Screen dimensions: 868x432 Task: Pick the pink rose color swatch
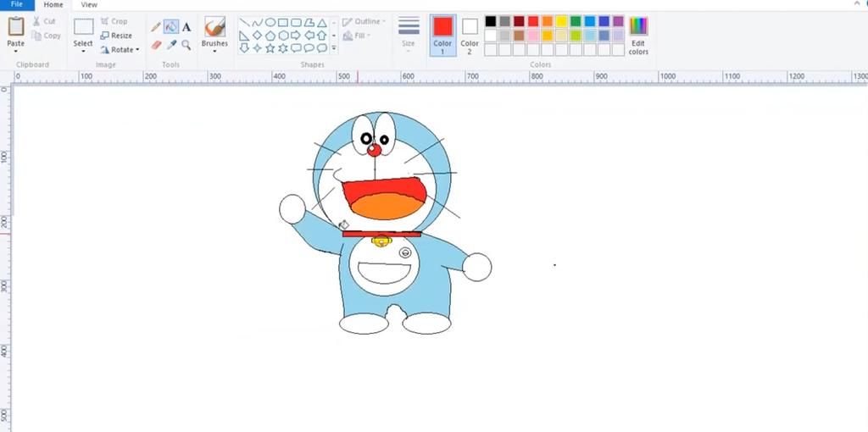[x=533, y=36]
